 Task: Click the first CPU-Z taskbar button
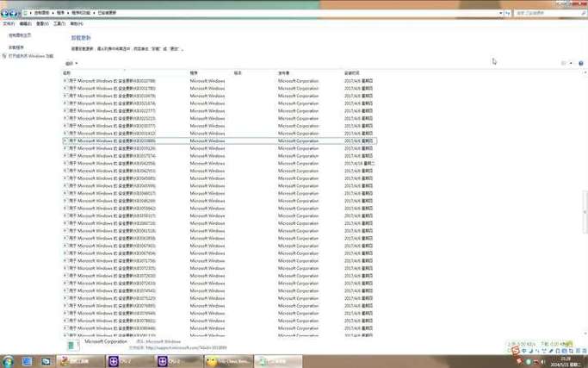pyautogui.click(x=128, y=362)
